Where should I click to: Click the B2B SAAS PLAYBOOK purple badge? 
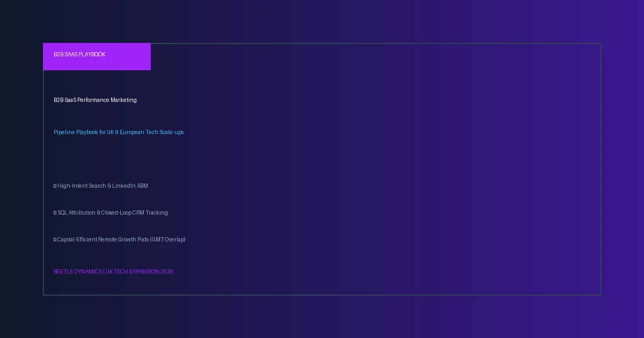(x=97, y=56)
